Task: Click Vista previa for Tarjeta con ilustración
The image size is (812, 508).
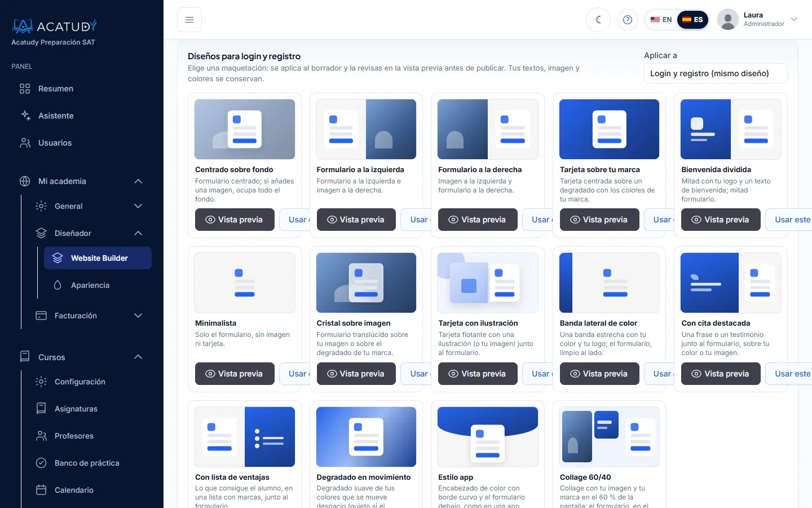Action: click(478, 374)
